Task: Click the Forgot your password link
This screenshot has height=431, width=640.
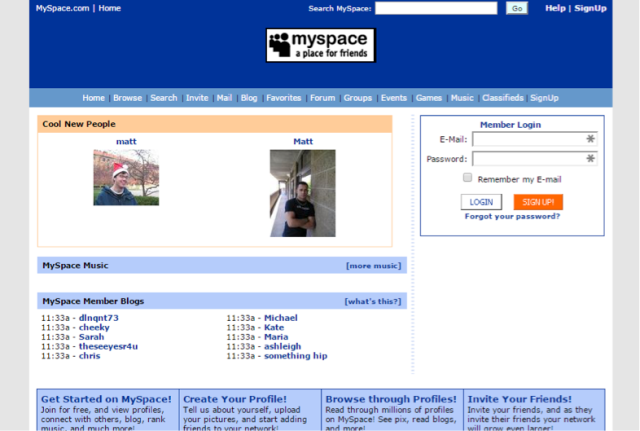Action: [x=512, y=216]
